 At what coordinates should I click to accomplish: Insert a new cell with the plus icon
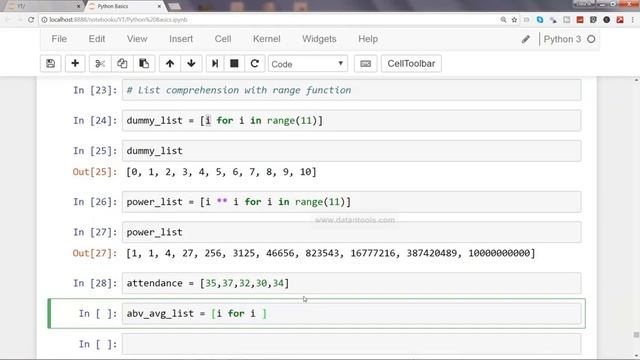75,64
